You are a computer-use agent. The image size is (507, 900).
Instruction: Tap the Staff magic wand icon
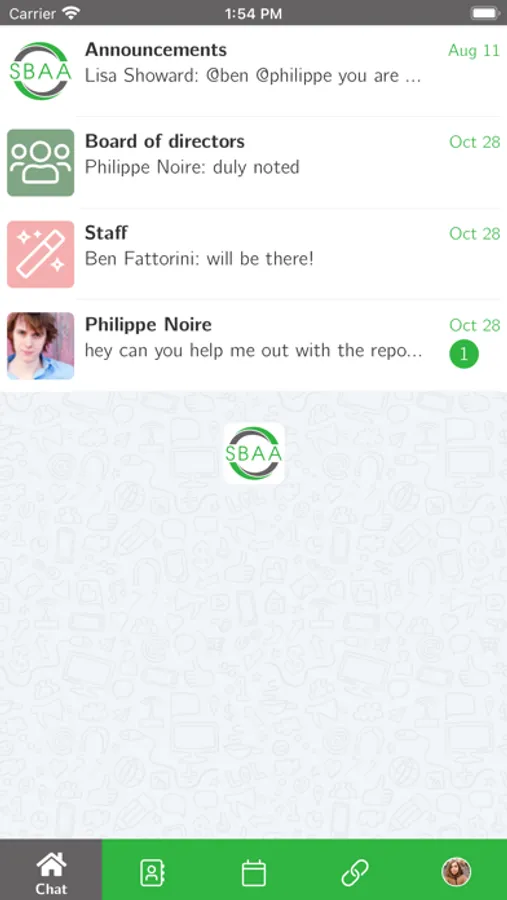(x=40, y=254)
